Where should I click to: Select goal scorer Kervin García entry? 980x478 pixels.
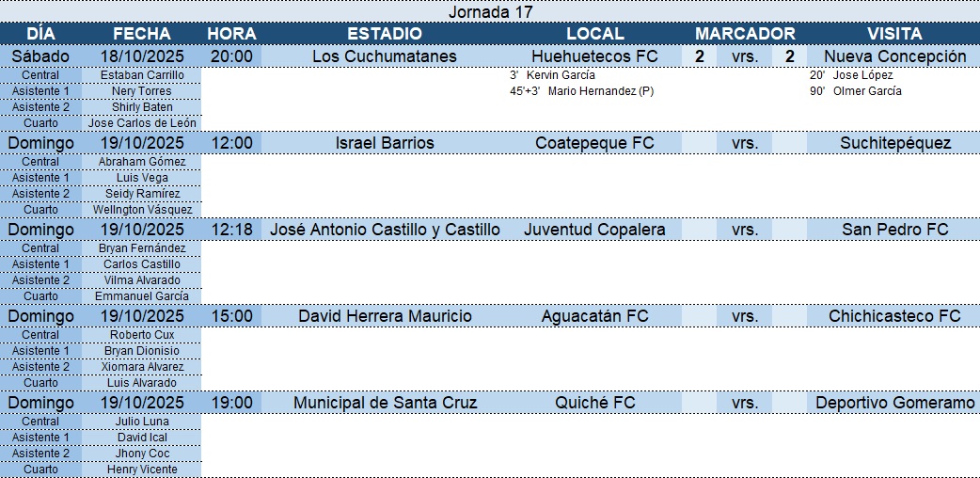tap(560, 75)
